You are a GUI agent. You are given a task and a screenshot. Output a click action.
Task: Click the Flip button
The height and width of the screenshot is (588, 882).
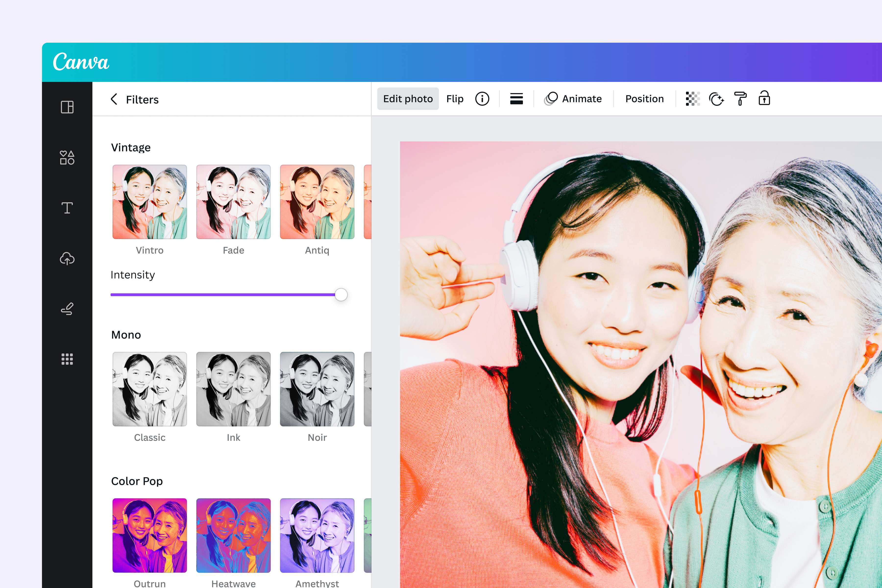pyautogui.click(x=455, y=99)
